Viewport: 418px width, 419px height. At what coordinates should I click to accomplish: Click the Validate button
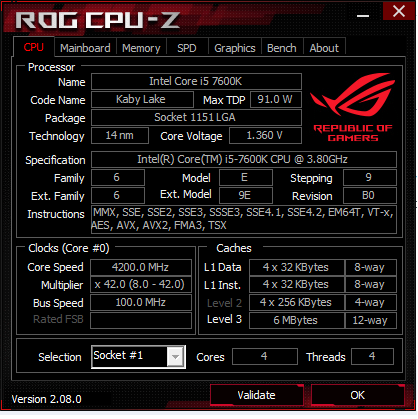point(257,395)
